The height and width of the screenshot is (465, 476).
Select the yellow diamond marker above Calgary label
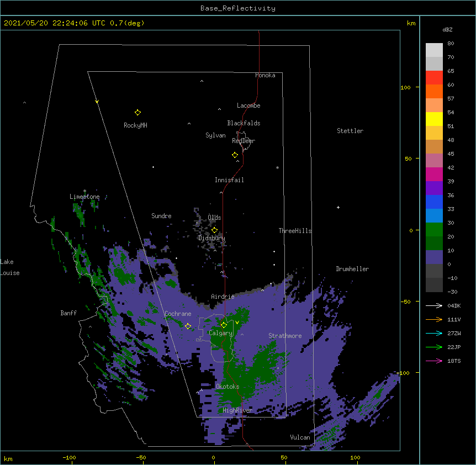[224, 325]
